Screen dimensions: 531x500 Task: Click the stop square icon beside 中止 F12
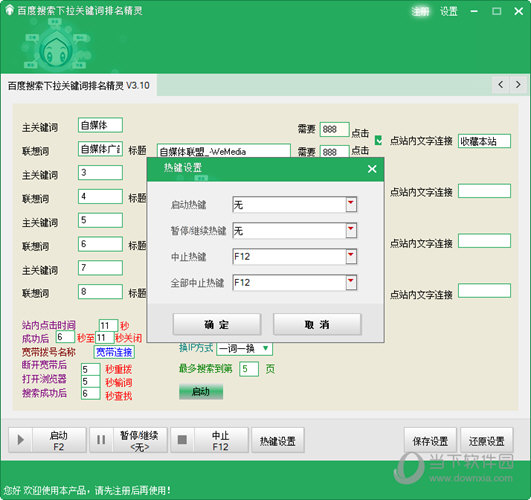(x=182, y=440)
